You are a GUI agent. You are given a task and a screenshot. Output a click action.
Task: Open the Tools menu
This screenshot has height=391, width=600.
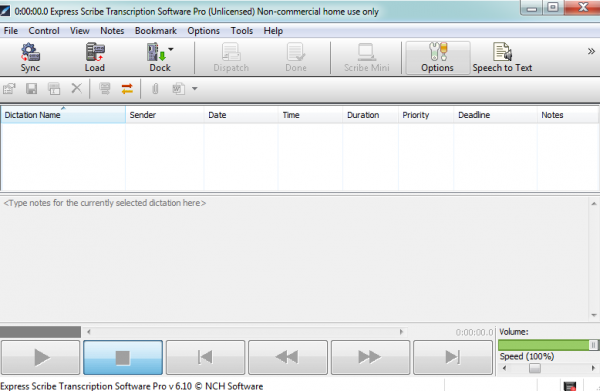[241, 31]
